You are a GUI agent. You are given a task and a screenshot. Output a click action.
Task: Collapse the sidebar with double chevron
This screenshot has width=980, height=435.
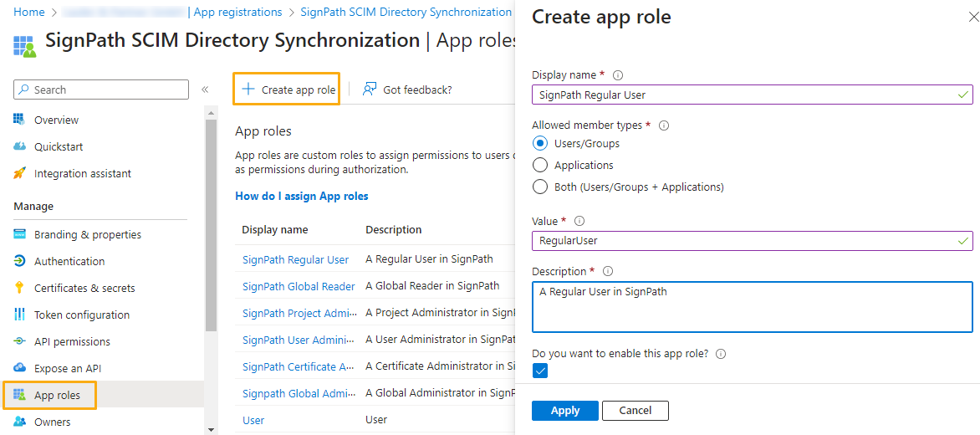pos(204,90)
